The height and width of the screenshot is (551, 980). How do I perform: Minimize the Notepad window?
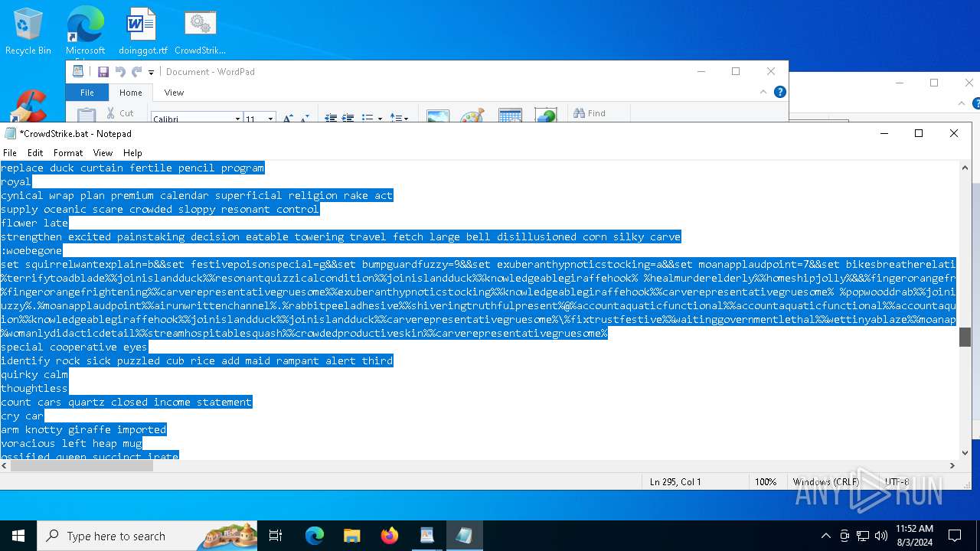pyautogui.click(x=884, y=133)
